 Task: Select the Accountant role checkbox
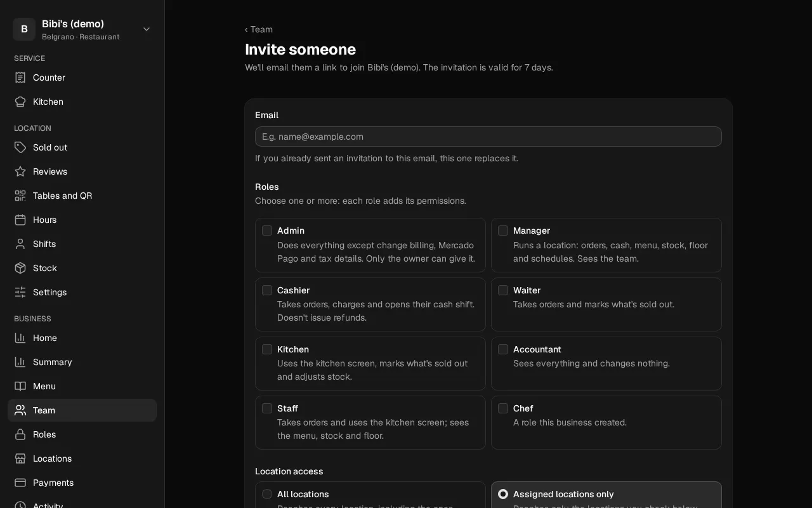(x=503, y=349)
